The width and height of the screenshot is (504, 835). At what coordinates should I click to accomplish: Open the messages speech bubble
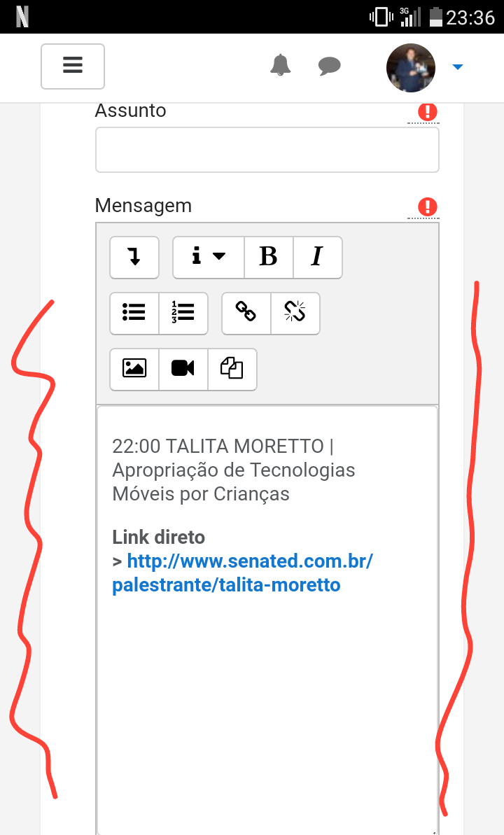click(x=329, y=66)
